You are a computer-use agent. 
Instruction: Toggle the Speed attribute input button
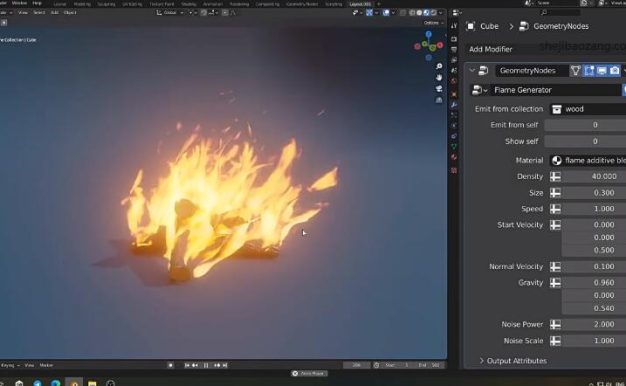(x=555, y=209)
